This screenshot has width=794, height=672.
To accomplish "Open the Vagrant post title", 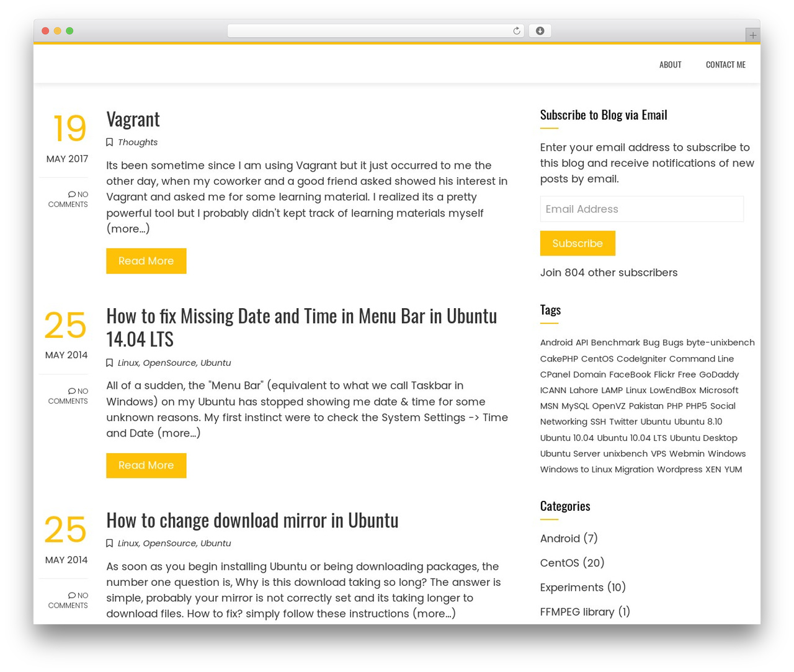I will pyautogui.click(x=133, y=118).
